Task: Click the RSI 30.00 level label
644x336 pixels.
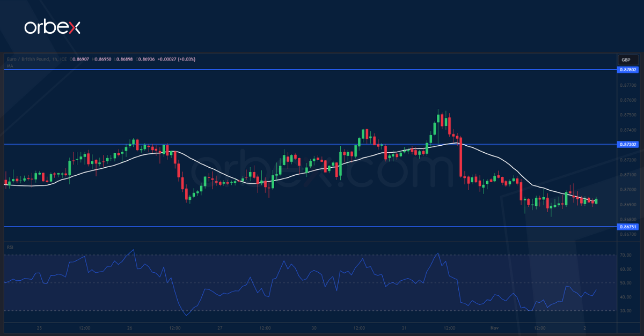Action: (625, 311)
